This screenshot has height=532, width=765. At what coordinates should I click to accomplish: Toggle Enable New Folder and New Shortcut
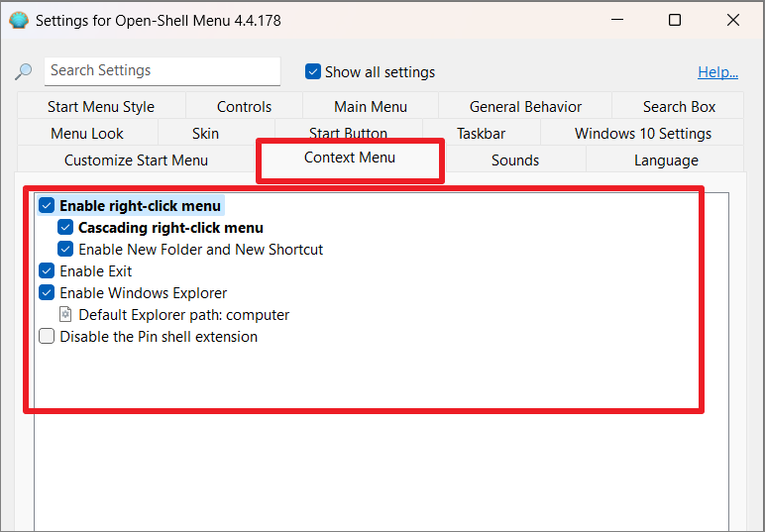[65, 250]
